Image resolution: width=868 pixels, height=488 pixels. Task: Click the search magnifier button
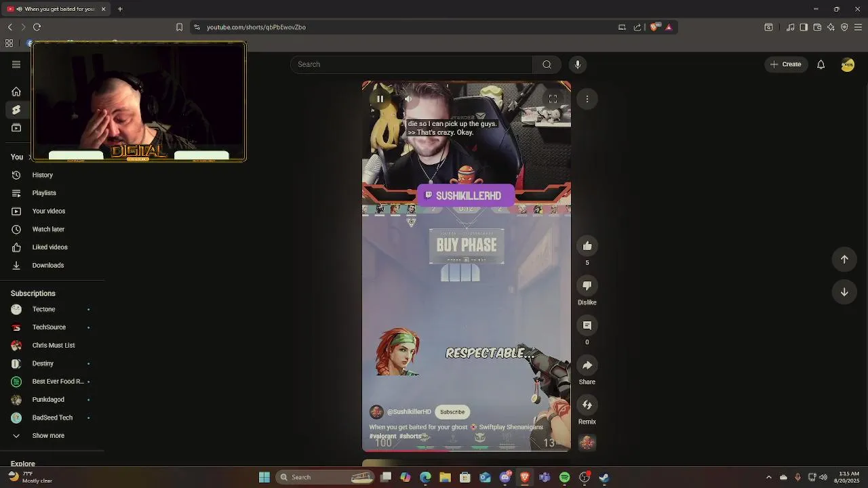pos(547,64)
